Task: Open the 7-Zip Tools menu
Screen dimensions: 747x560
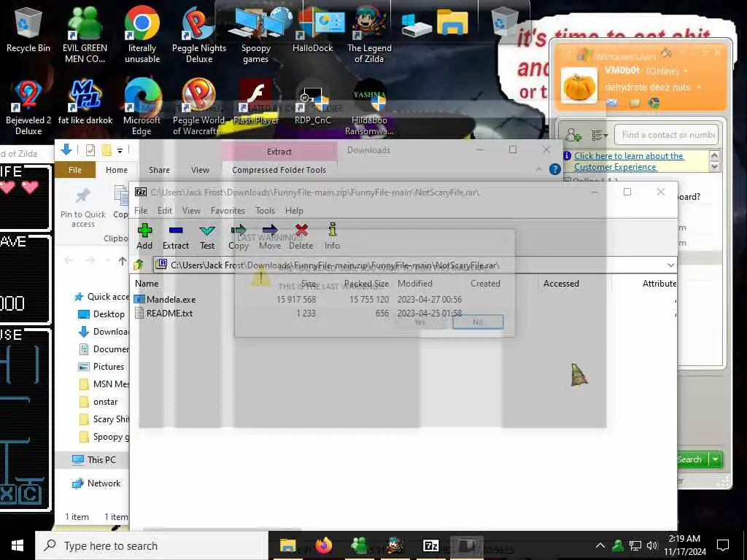Action: 266,211
